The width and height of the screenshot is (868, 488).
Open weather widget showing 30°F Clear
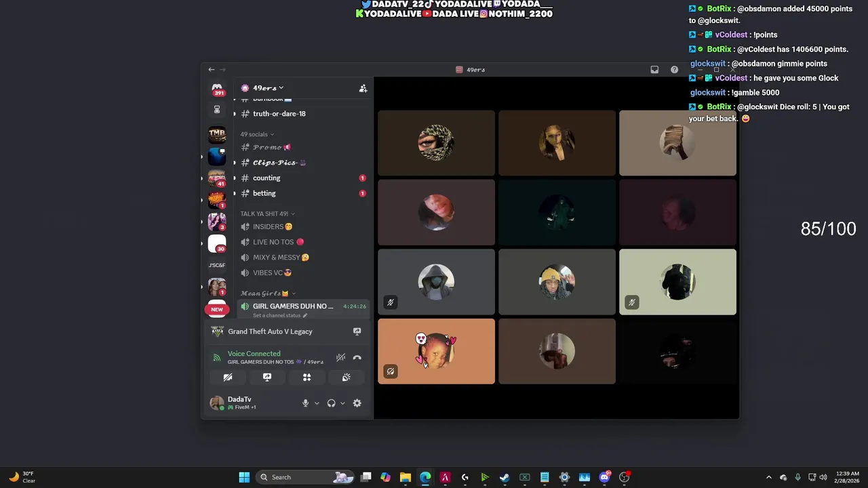click(x=22, y=477)
